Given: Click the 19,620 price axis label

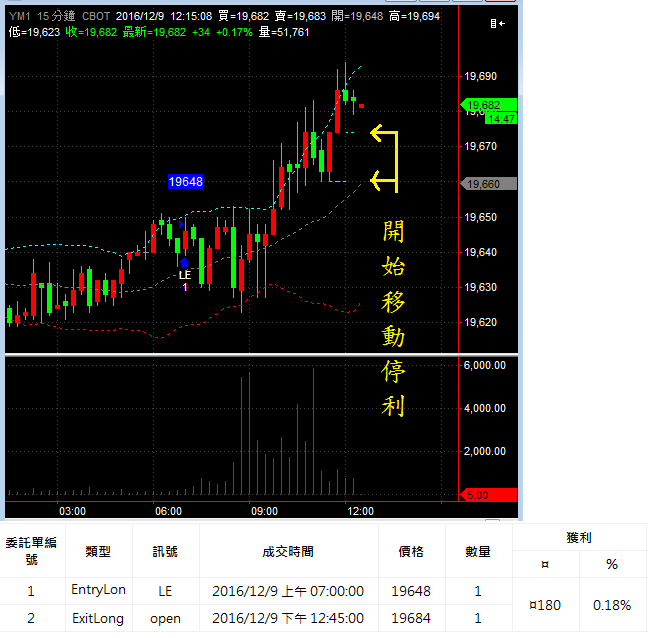Looking at the screenshot, I should 481,322.
